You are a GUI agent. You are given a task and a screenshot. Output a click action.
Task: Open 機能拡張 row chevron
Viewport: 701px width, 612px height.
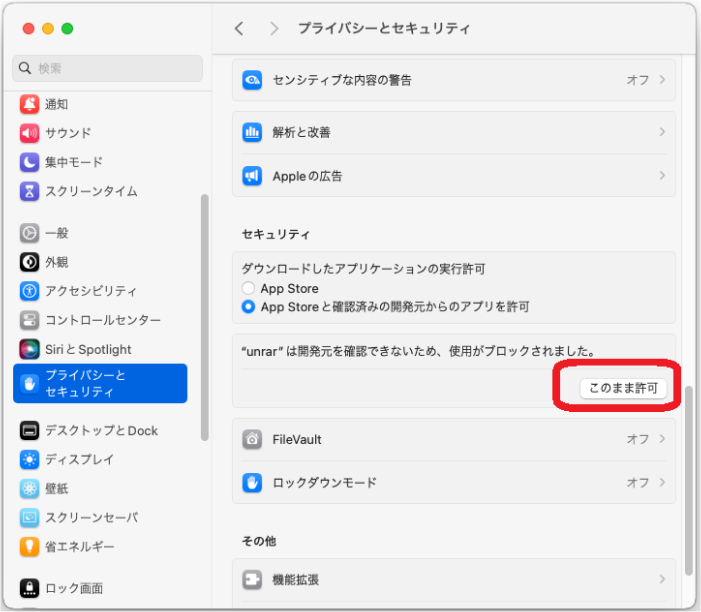[662, 579]
